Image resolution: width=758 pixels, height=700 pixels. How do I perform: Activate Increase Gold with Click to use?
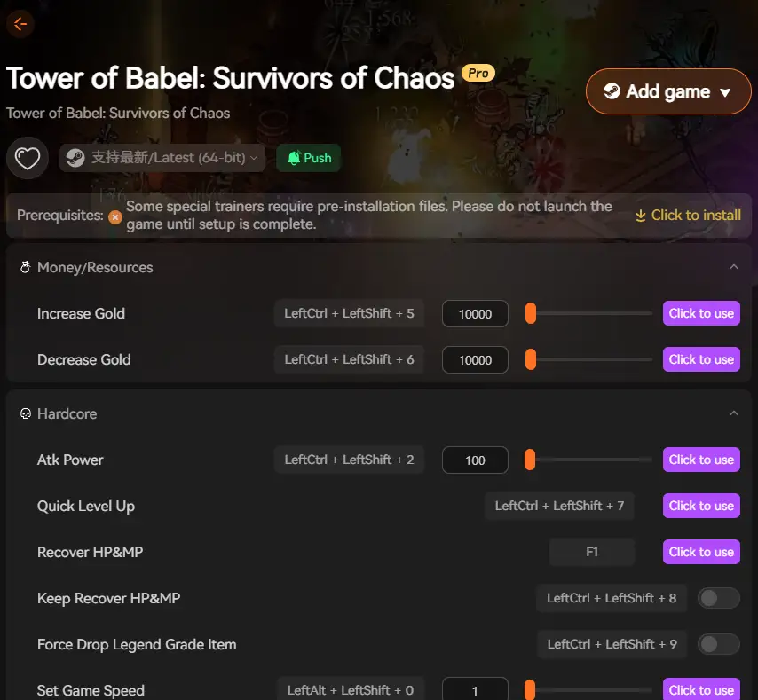(x=701, y=313)
